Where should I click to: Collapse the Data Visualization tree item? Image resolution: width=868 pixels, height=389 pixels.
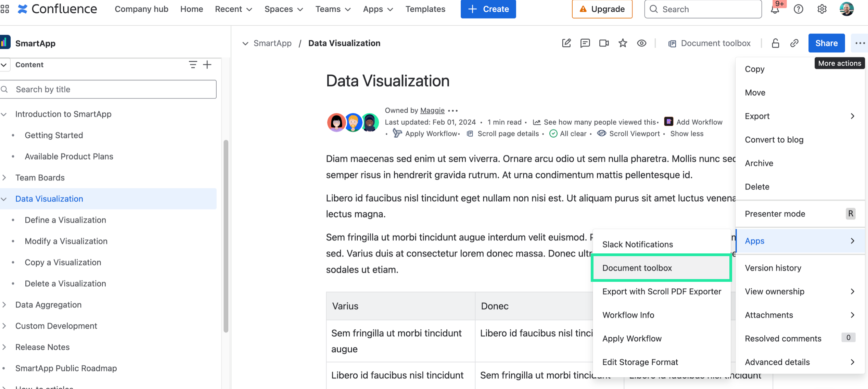[x=4, y=199]
